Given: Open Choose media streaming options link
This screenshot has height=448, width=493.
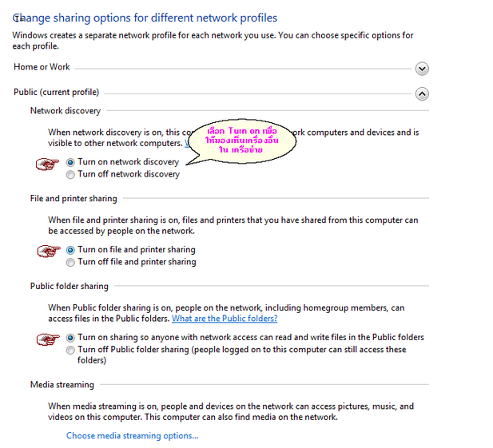Looking at the screenshot, I should [x=132, y=436].
